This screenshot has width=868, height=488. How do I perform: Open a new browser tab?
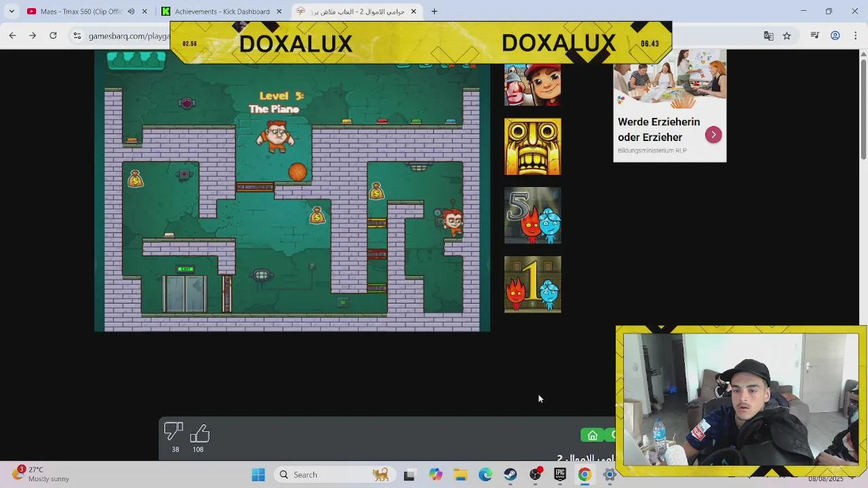pyautogui.click(x=434, y=12)
